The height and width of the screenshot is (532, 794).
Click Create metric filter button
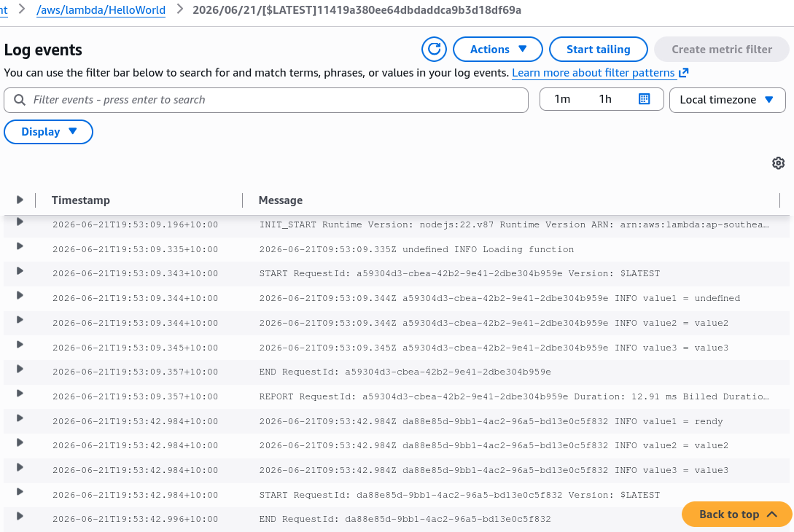(722, 49)
